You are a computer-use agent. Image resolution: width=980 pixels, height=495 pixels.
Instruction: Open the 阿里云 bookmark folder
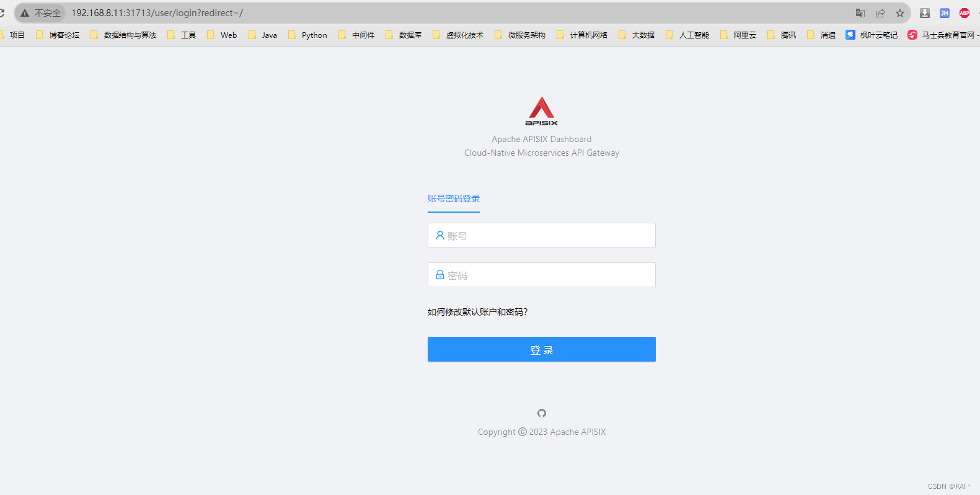(x=738, y=35)
